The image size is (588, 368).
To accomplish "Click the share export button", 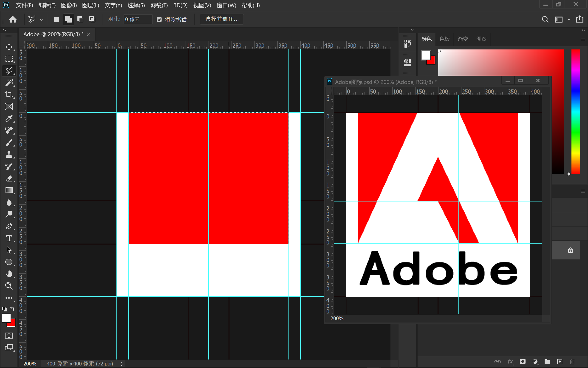I will click(580, 19).
